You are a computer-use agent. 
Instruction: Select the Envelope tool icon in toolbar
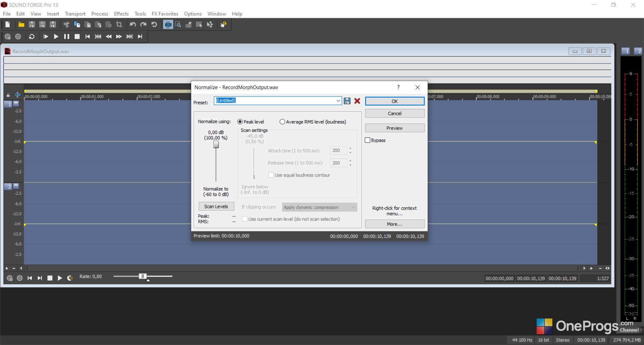pos(210,24)
